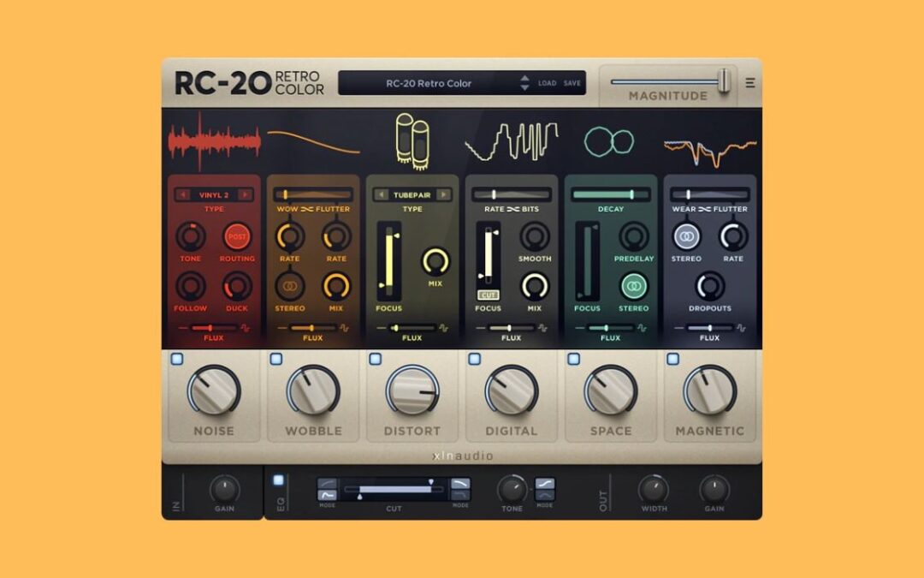The height and width of the screenshot is (578, 924).
Task: Click the Flux waveform icon in Digital module
Action: coord(542,328)
